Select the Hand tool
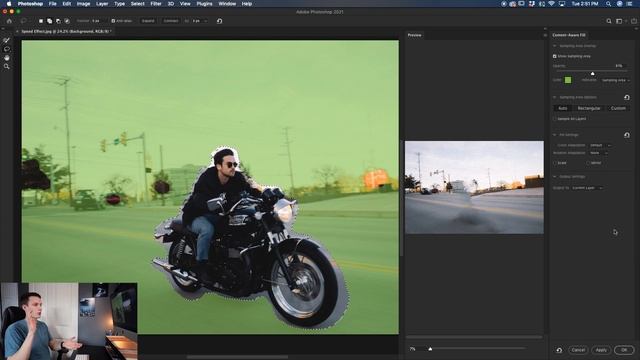Image resolution: width=640 pixels, height=360 pixels. (7, 58)
